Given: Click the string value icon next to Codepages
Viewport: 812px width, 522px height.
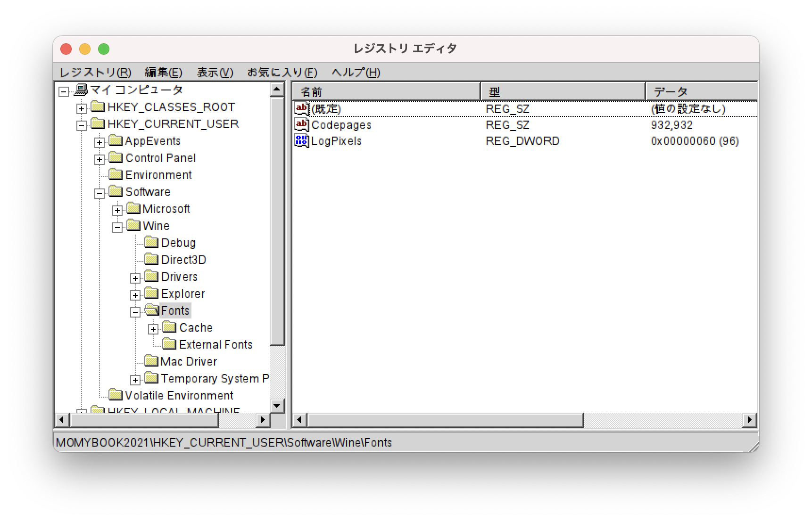Looking at the screenshot, I should (301, 124).
